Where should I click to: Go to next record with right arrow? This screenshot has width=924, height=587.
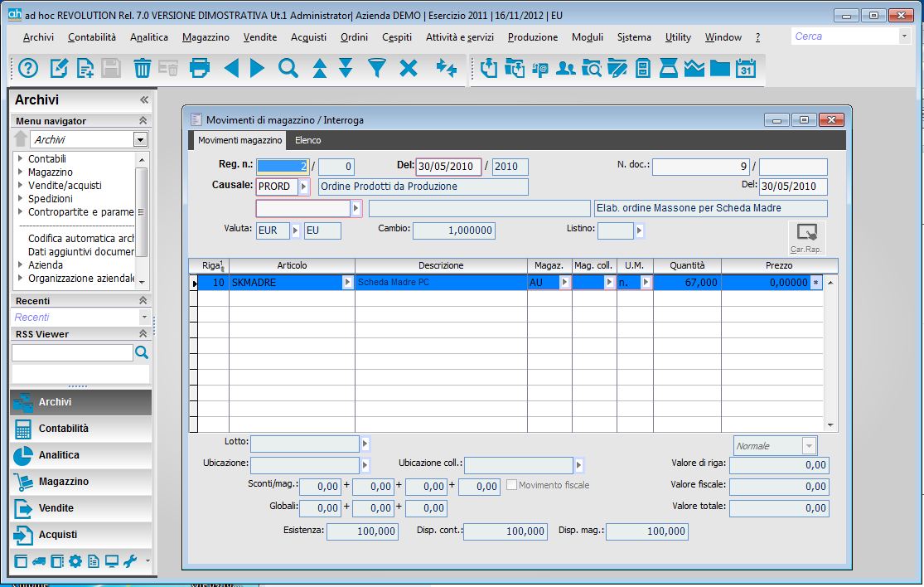pos(258,69)
